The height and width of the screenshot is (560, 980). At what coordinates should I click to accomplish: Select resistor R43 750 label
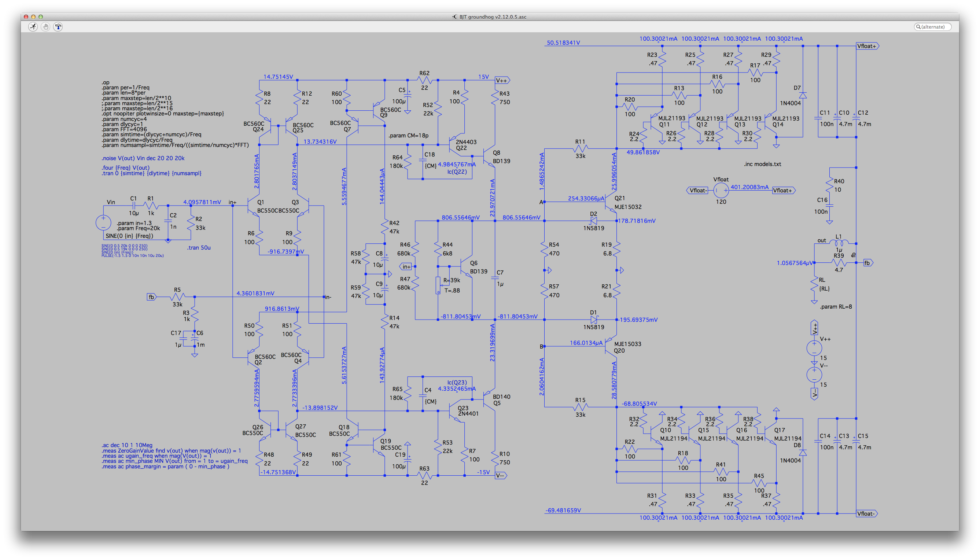[x=505, y=98]
